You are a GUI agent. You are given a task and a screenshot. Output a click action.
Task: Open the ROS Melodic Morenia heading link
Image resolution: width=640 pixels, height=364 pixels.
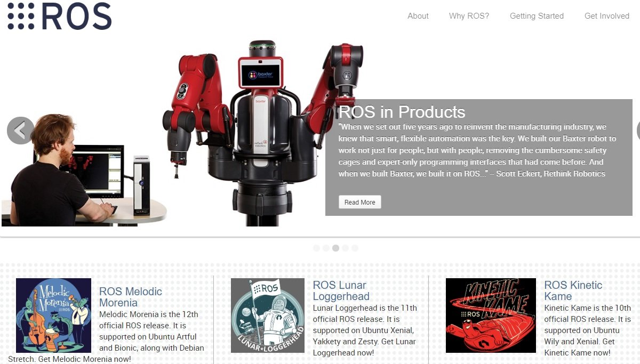point(131,297)
